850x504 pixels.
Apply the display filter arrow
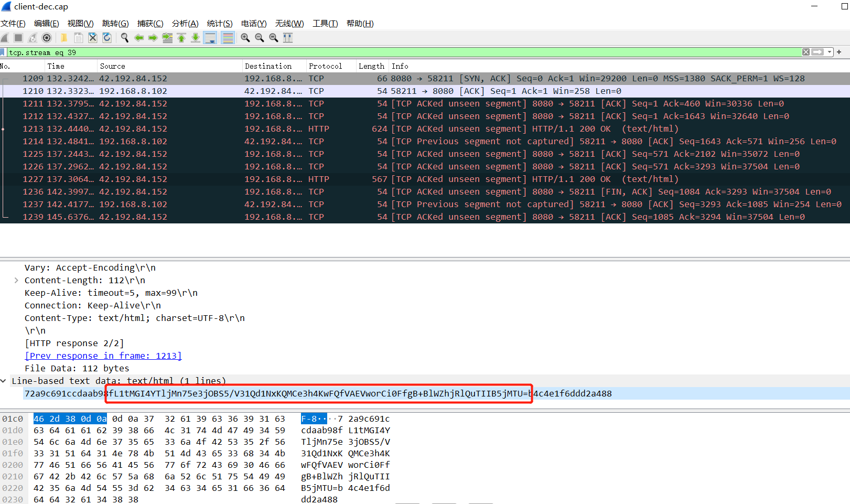click(817, 52)
